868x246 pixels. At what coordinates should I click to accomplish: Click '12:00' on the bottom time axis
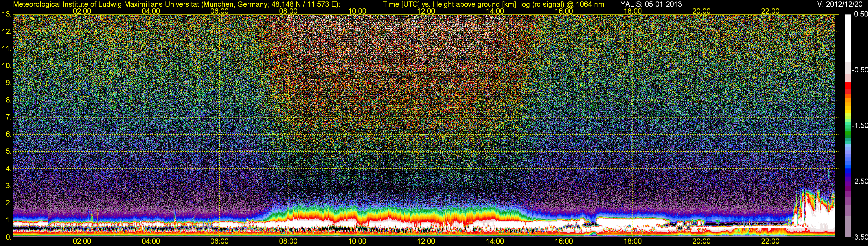(426, 241)
